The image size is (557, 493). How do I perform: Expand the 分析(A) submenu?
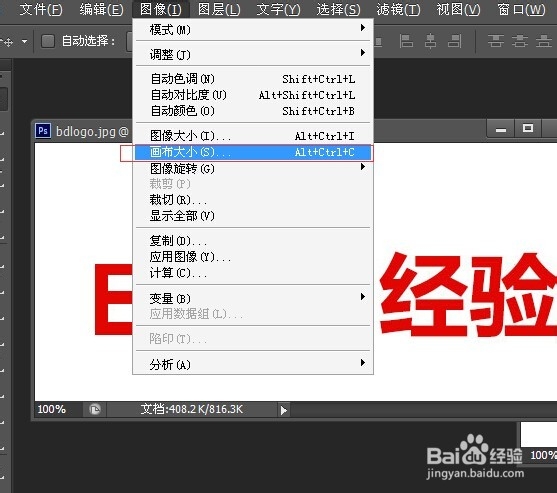[253, 364]
